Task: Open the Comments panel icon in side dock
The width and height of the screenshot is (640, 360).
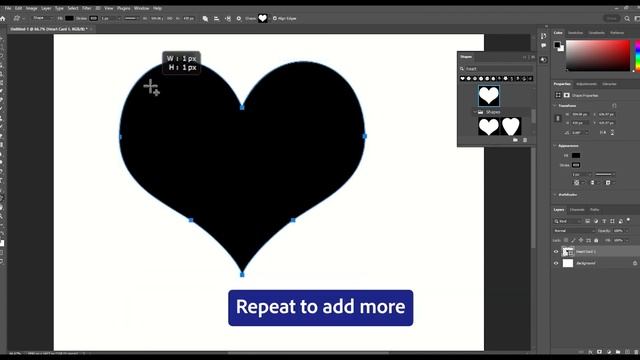Action: click(543, 46)
